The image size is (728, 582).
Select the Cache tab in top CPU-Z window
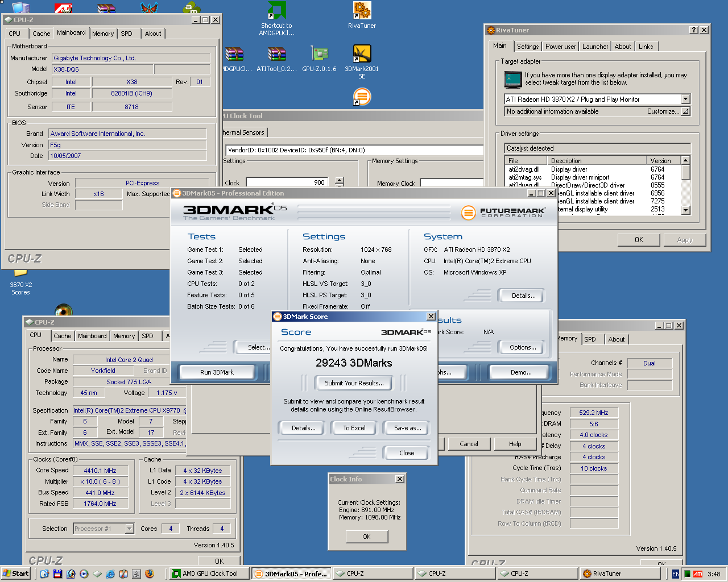click(x=41, y=34)
